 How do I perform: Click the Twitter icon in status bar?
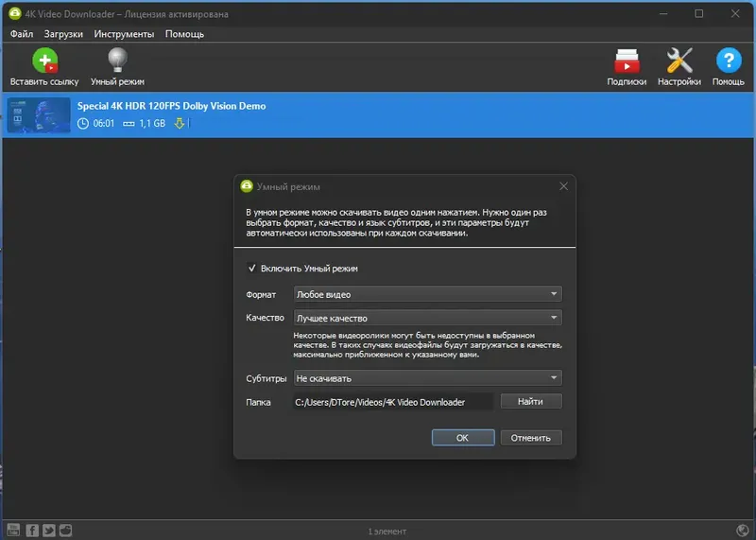pos(49,531)
